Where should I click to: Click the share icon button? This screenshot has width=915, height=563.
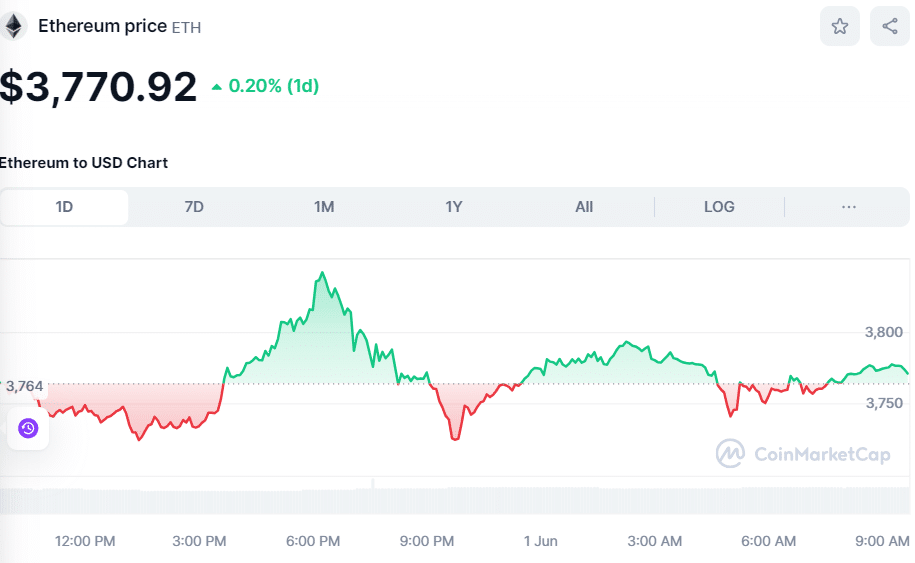pos(889,26)
